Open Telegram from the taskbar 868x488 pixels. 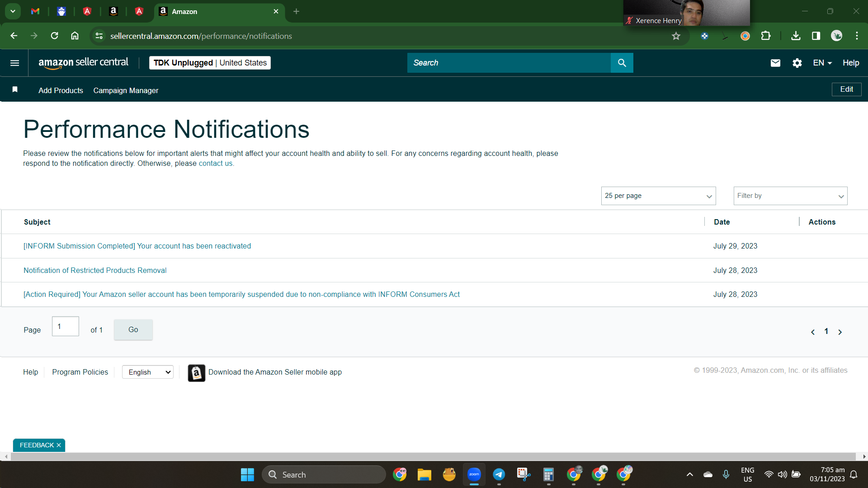499,474
